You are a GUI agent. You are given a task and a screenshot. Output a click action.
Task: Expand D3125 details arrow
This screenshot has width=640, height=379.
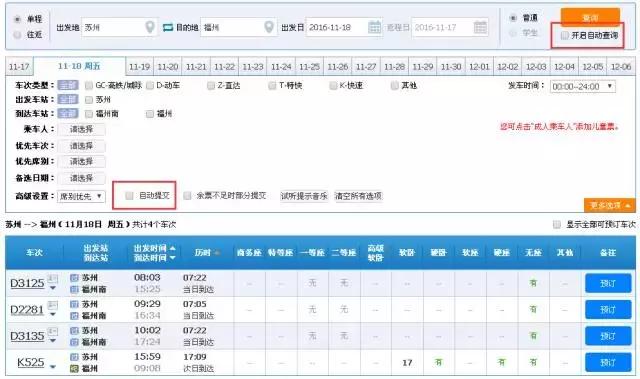[x=53, y=288]
